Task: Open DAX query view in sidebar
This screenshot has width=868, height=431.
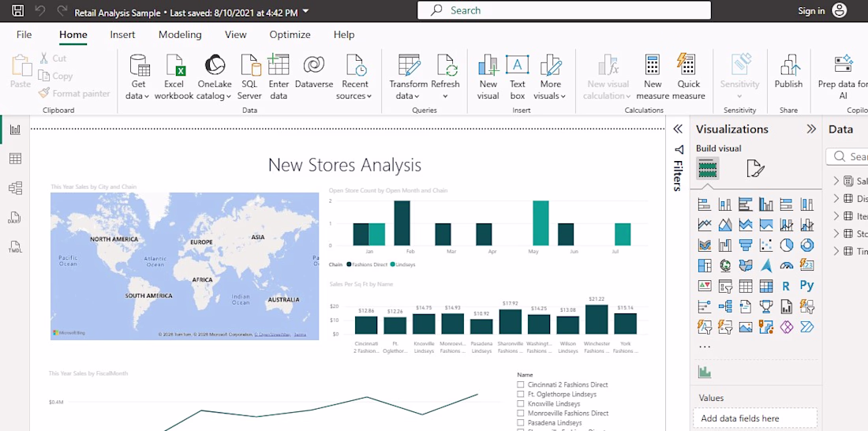Action: point(16,217)
